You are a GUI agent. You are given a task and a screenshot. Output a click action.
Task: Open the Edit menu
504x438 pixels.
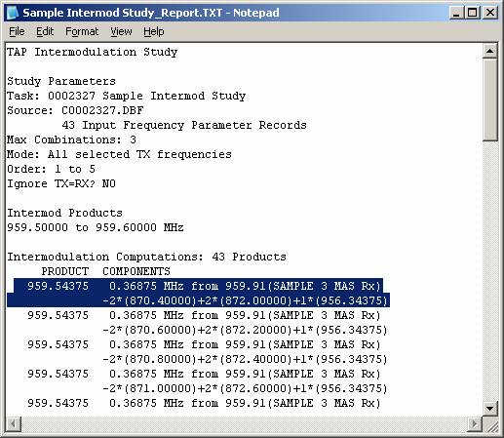click(x=45, y=31)
